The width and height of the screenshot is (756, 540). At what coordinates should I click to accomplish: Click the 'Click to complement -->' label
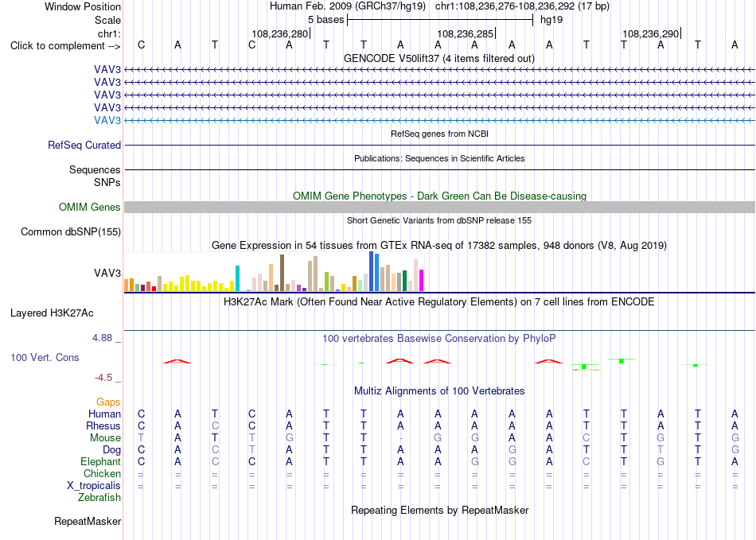tap(65, 46)
